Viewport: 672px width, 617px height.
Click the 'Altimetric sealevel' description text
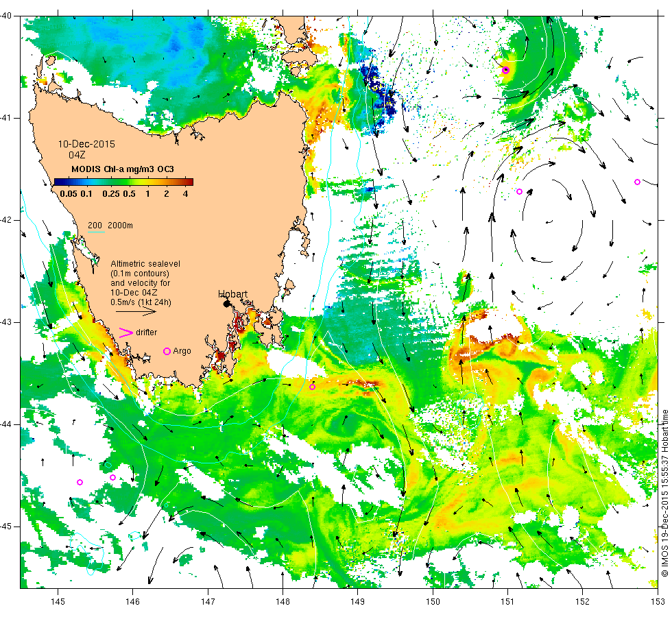click(x=145, y=263)
